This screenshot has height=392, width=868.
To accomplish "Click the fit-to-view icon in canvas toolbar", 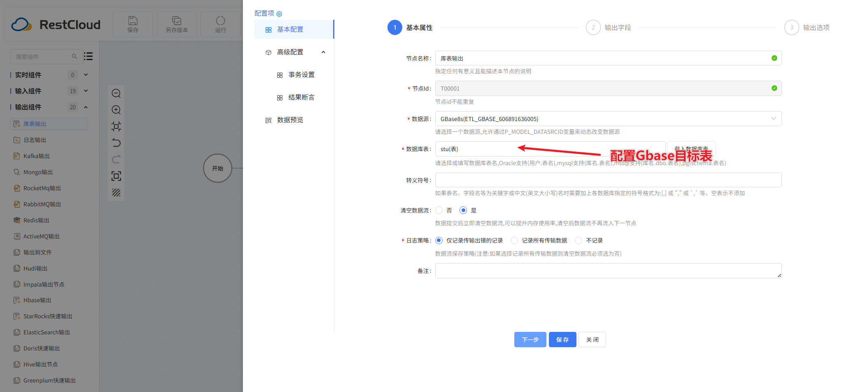I will coord(116,126).
